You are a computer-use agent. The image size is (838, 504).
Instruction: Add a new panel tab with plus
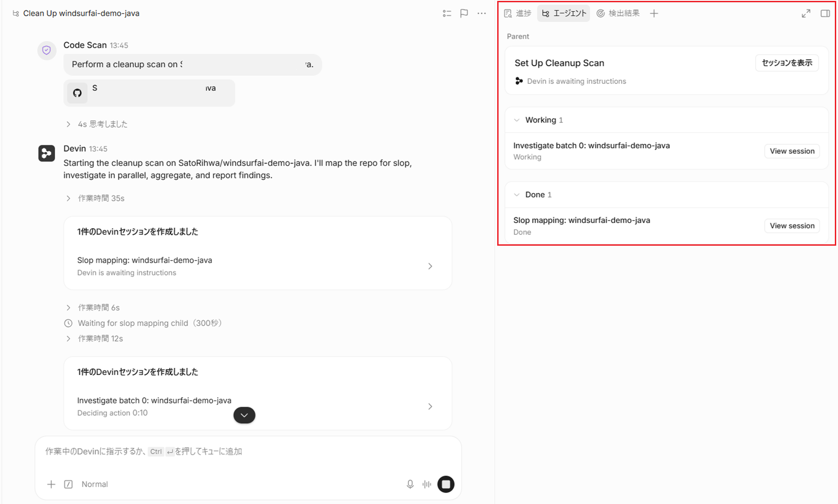click(x=654, y=14)
